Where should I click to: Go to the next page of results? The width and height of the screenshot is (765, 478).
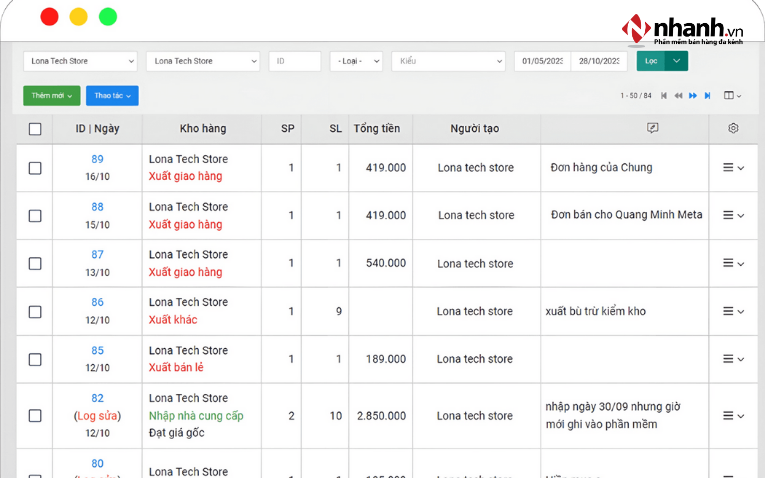[693, 96]
